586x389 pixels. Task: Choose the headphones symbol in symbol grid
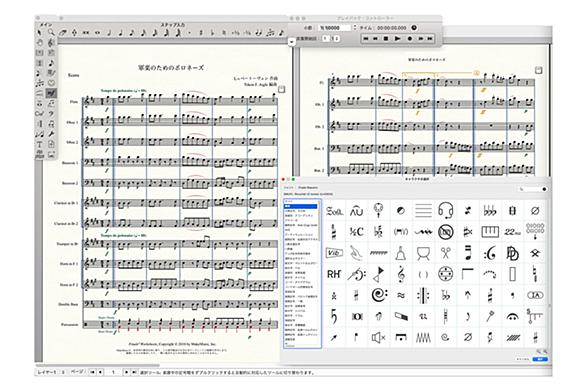(x=445, y=210)
